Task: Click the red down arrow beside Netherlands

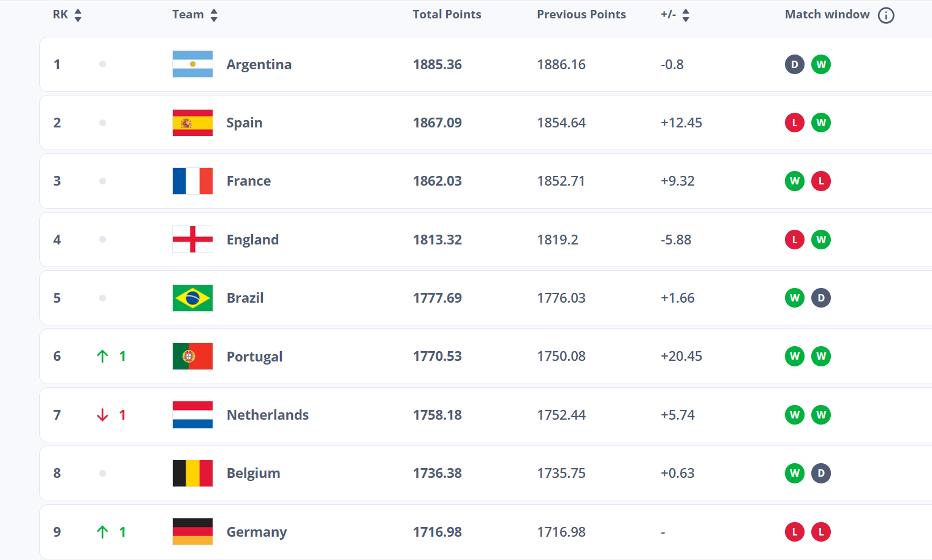Action: (102, 415)
